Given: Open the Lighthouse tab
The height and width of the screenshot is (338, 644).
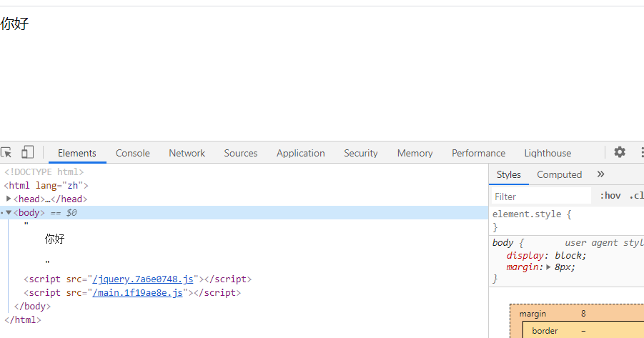Looking at the screenshot, I should point(548,153).
